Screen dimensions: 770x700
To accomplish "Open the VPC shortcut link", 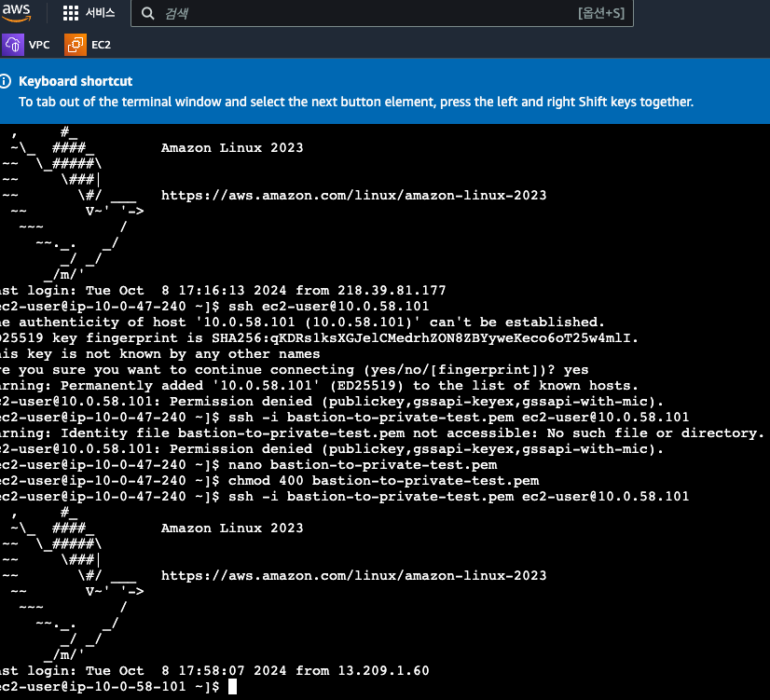I will (x=39, y=45).
